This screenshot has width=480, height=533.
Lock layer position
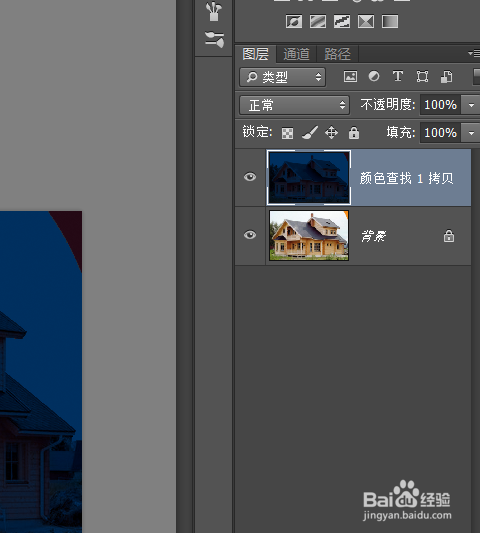(331, 133)
